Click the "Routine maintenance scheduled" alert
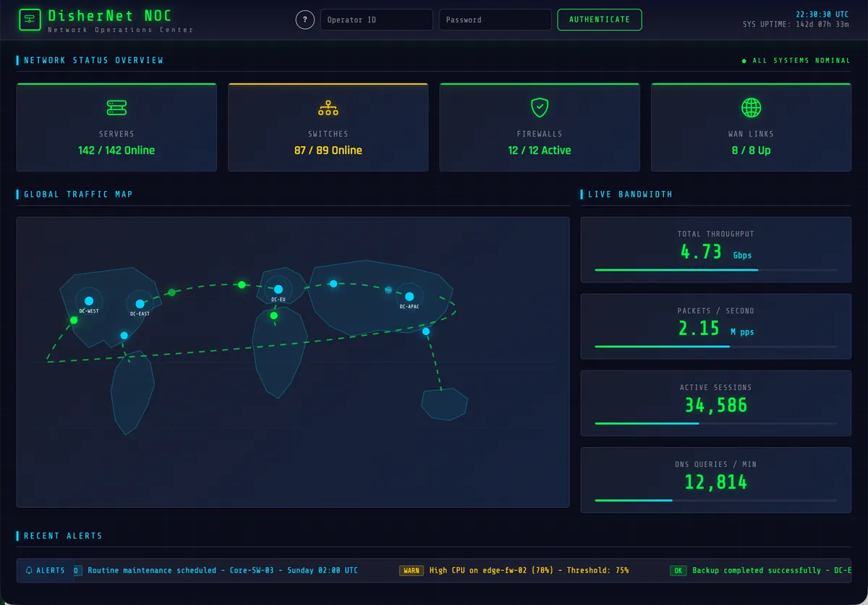The image size is (868, 605). click(x=223, y=570)
